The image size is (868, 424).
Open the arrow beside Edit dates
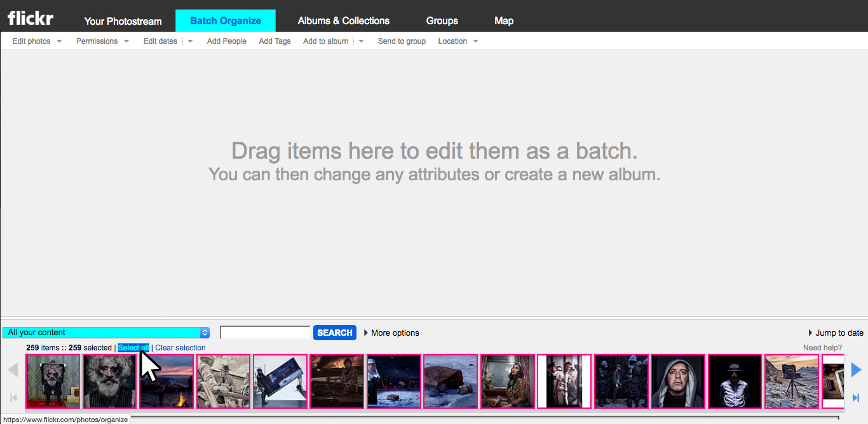[x=190, y=41]
